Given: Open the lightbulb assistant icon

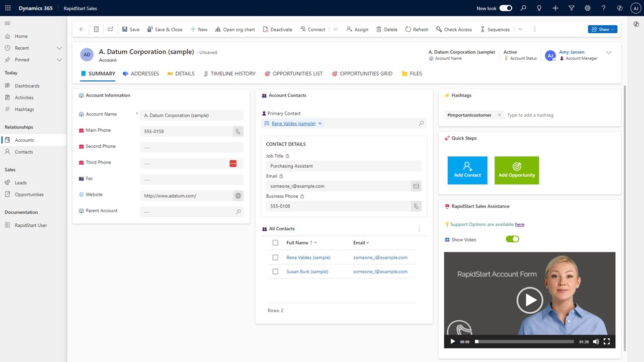Looking at the screenshot, I should click(539, 8).
